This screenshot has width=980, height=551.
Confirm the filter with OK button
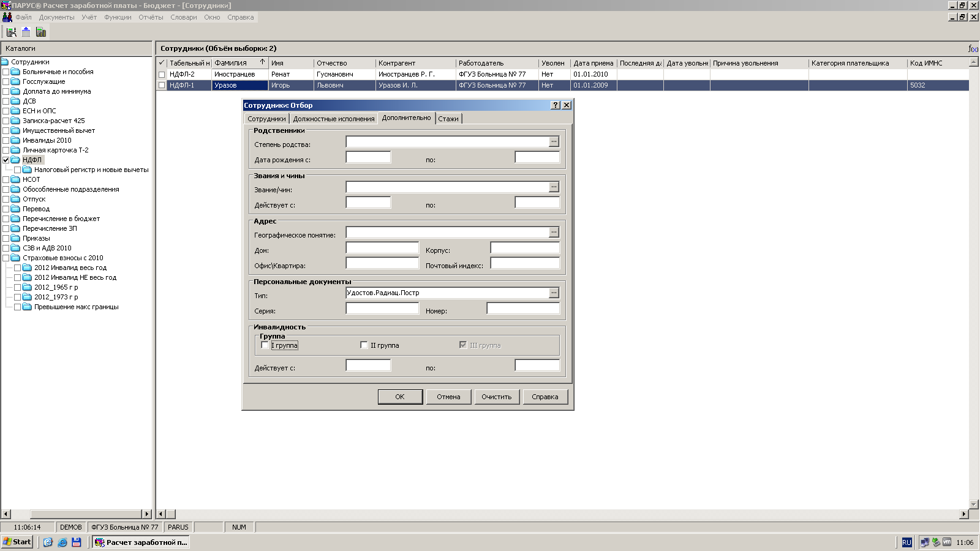coord(400,397)
